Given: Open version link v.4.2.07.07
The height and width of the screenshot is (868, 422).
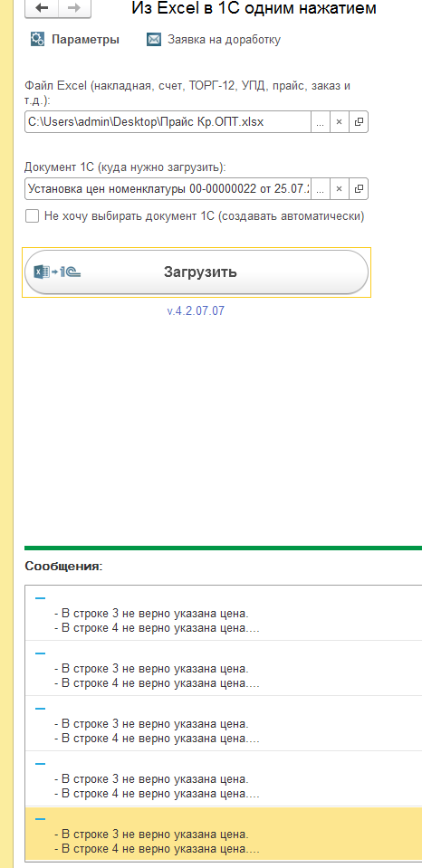Looking at the screenshot, I should click(196, 310).
